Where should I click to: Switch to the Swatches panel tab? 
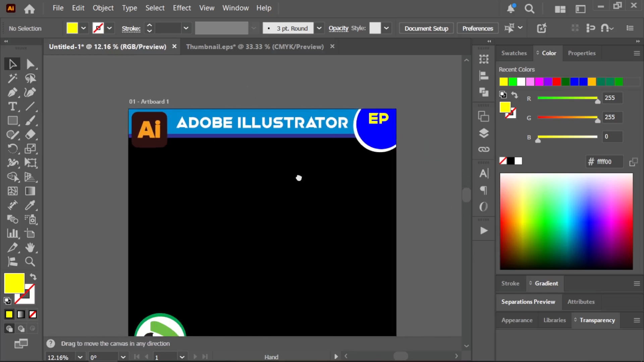pos(514,53)
